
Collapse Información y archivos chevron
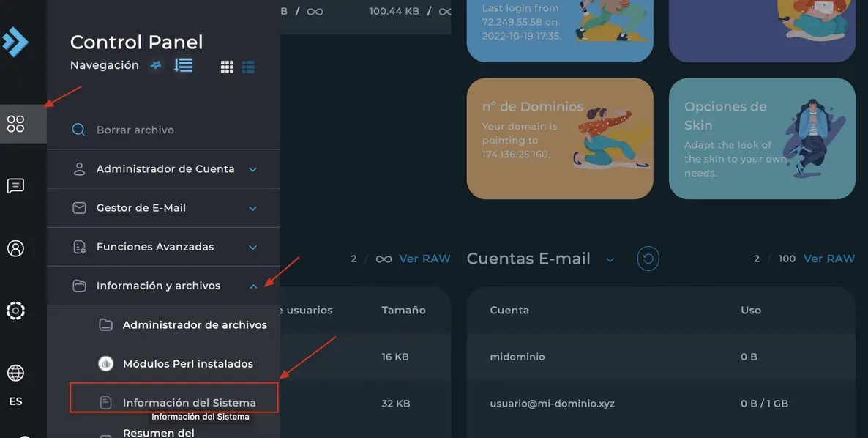tap(253, 286)
